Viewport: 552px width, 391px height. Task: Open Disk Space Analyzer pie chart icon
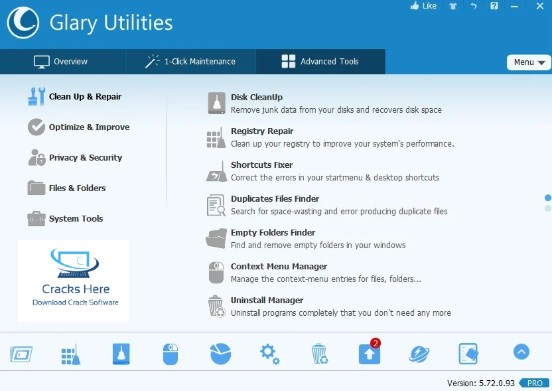pos(220,354)
